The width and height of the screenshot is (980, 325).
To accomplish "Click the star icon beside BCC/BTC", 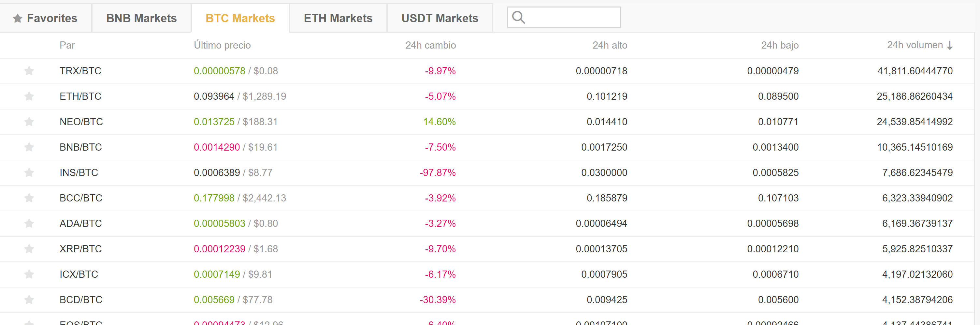I will (29, 198).
